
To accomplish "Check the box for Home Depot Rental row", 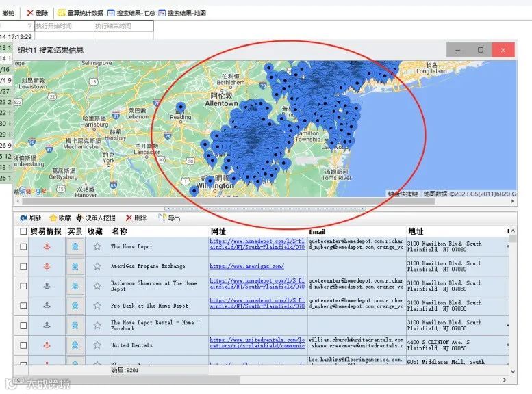I will [x=23, y=325].
